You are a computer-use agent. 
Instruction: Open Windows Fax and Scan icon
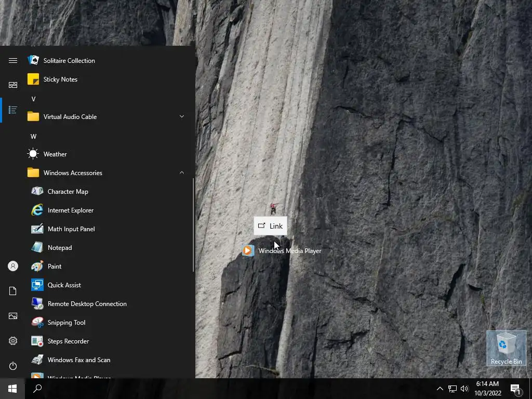[37, 360]
